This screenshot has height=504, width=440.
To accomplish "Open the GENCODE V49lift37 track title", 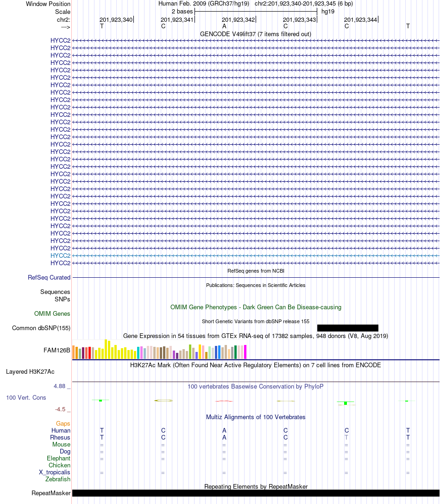I will pos(255,34).
